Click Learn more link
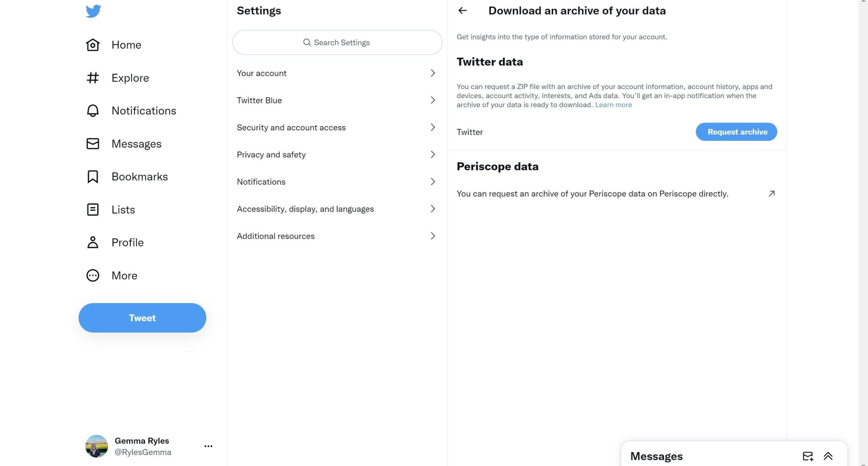Screen dimensions: 868x466 613,104
